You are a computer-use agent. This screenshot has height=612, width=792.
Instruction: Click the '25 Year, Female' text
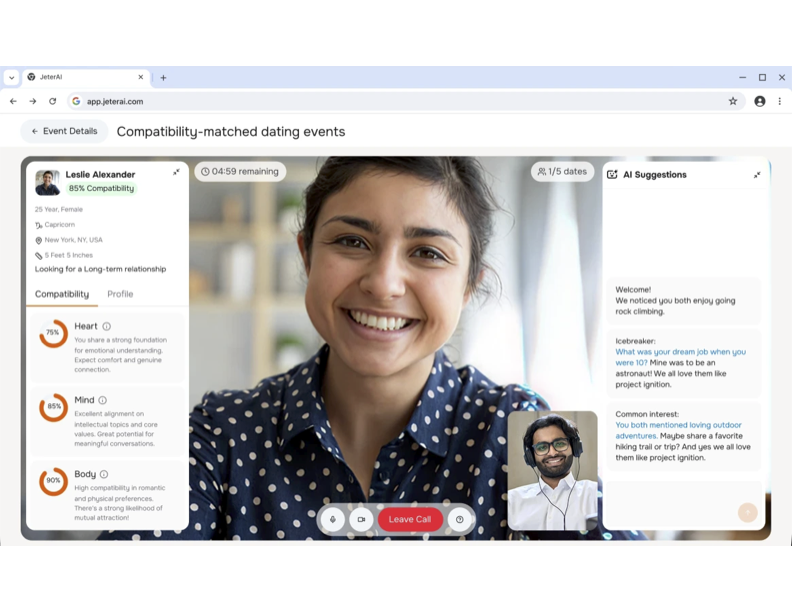pos(59,209)
